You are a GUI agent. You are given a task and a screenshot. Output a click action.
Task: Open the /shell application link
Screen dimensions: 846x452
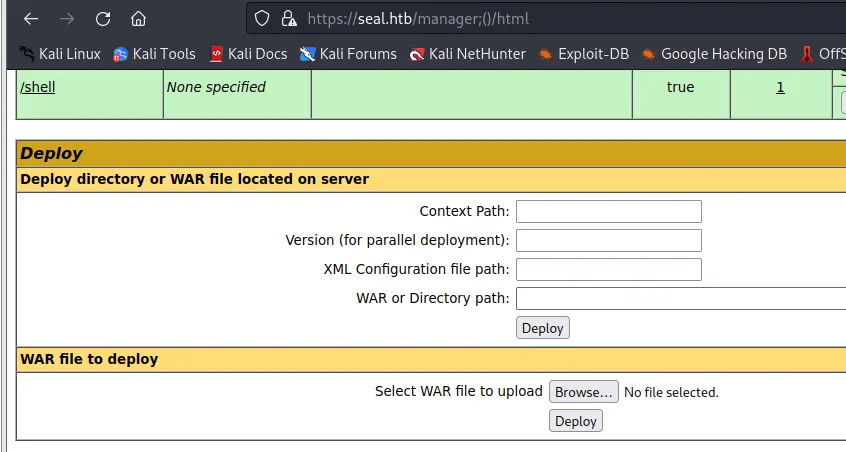[38, 87]
